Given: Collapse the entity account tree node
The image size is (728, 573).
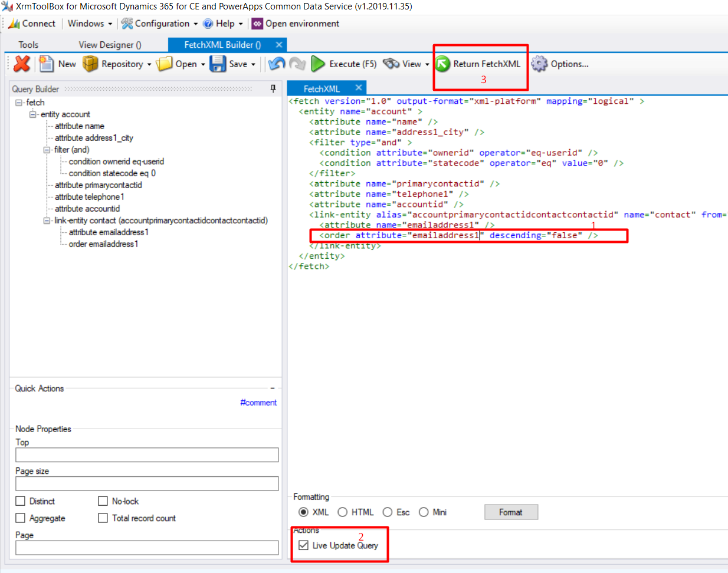Looking at the screenshot, I should [x=33, y=114].
